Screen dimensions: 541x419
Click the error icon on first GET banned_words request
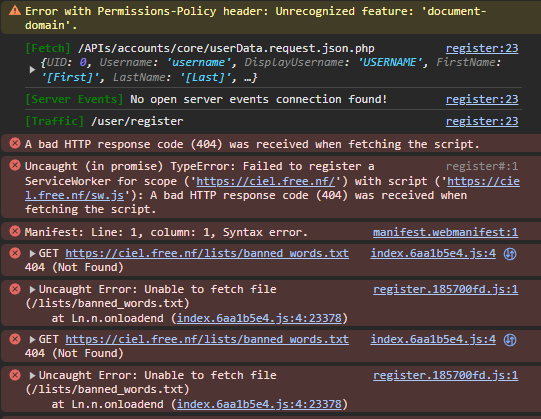tap(15, 253)
